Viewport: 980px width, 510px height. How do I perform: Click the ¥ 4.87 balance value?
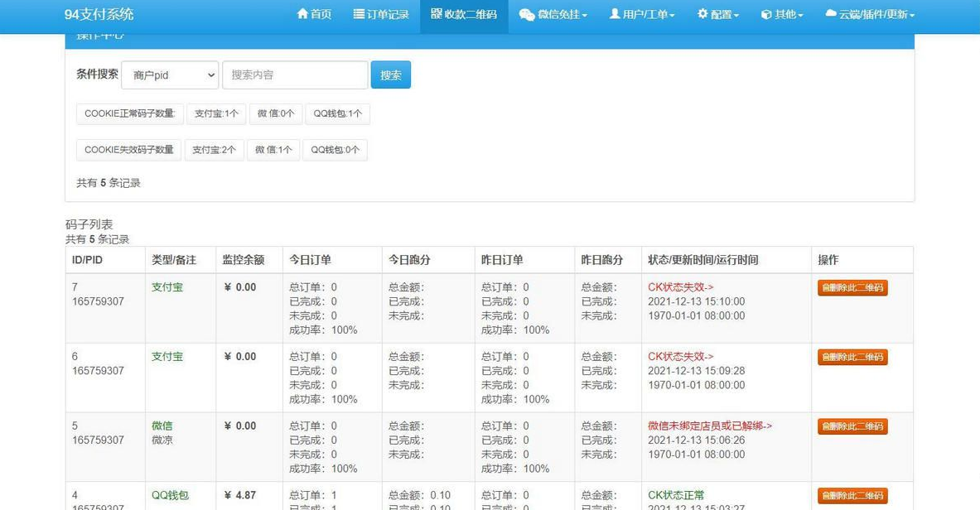click(240, 496)
